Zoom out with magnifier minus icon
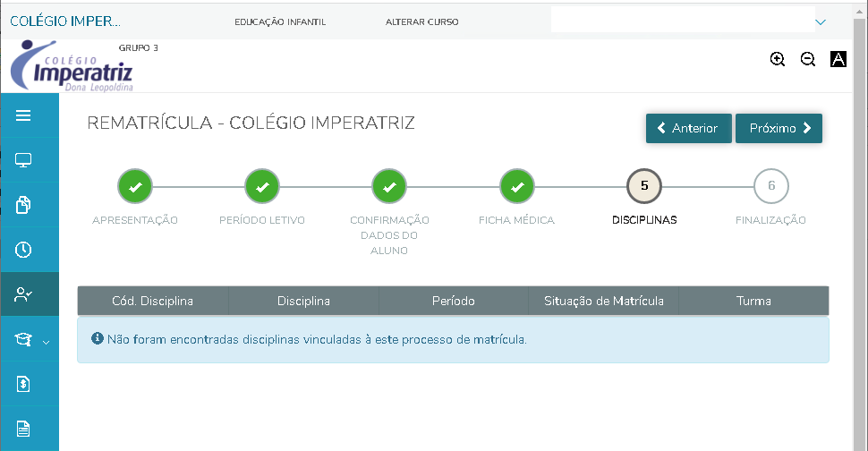 (x=808, y=59)
